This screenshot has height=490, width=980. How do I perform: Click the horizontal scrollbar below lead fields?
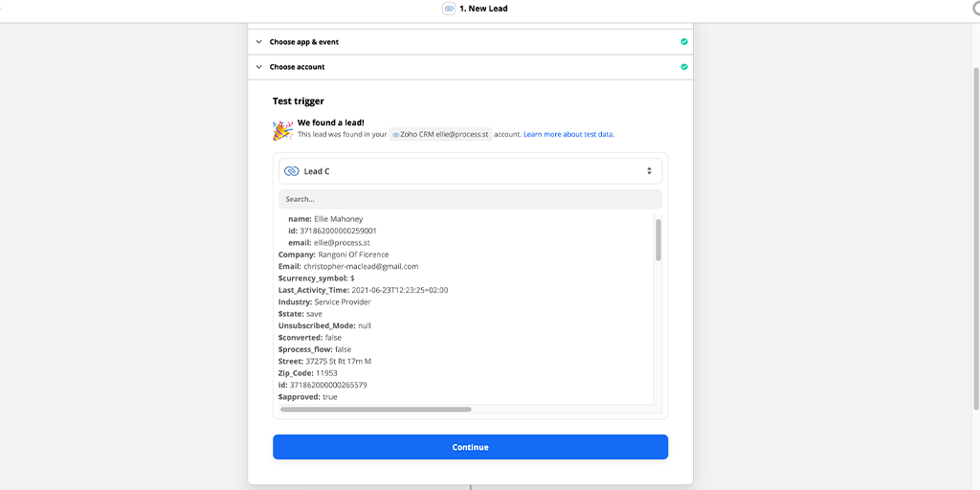pyautogui.click(x=375, y=410)
